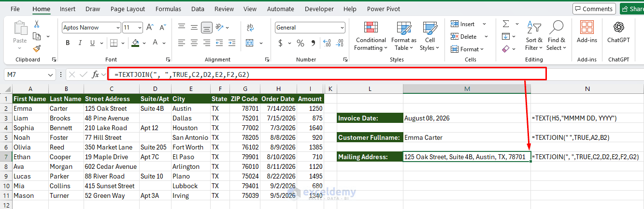Toggle Bold formatting
Image resolution: width=644 pixels, height=209 pixels.
68,43
